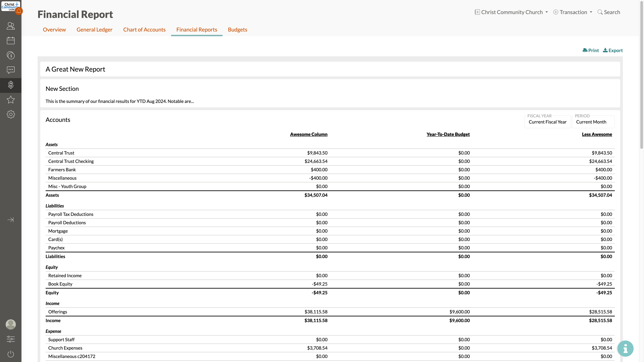The width and height of the screenshot is (644, 362).
Task: Open preferences via the sliders icon
Action: (11, 339)
